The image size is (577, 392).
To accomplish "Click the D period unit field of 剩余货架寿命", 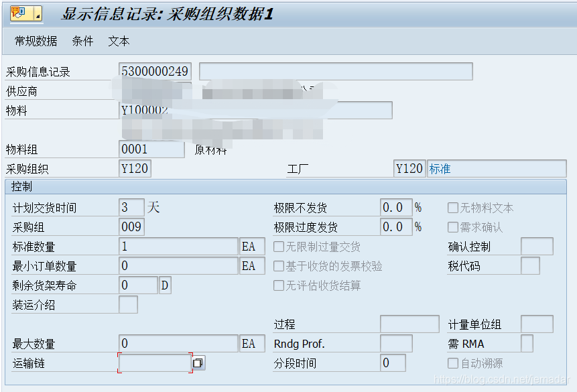I will 165,285.
